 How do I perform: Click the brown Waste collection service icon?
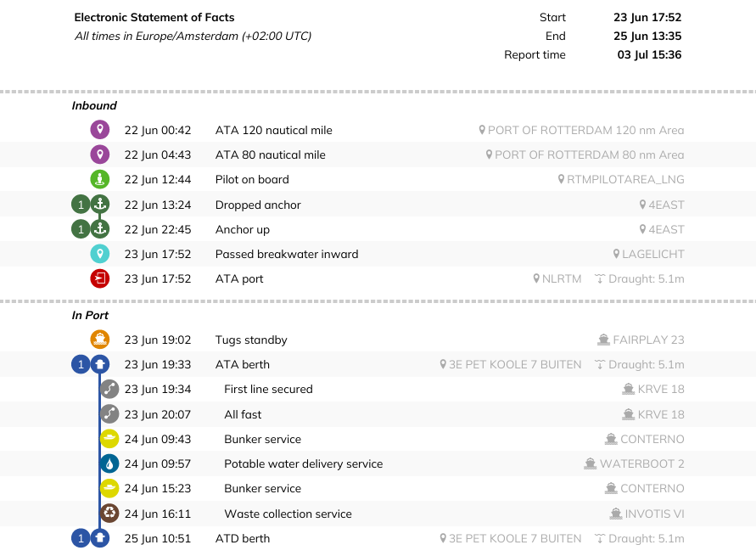109,514
